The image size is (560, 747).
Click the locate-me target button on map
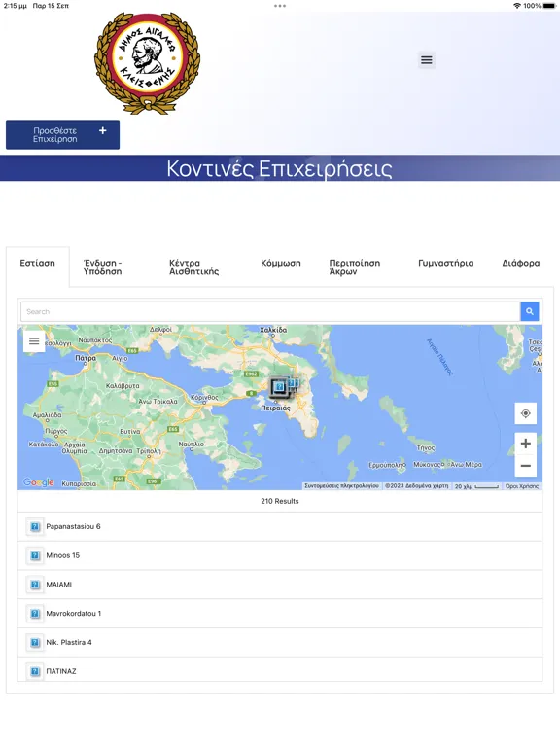coord(526,413)
